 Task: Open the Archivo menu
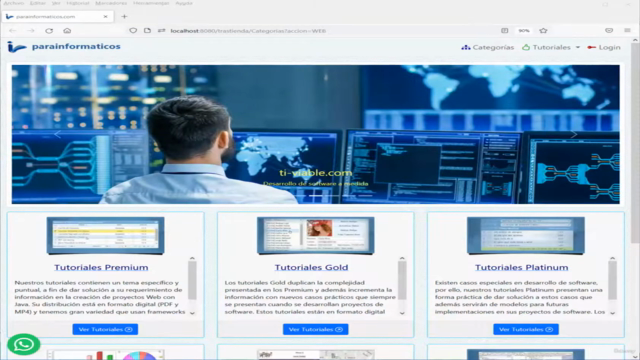(x=13, y=3)
